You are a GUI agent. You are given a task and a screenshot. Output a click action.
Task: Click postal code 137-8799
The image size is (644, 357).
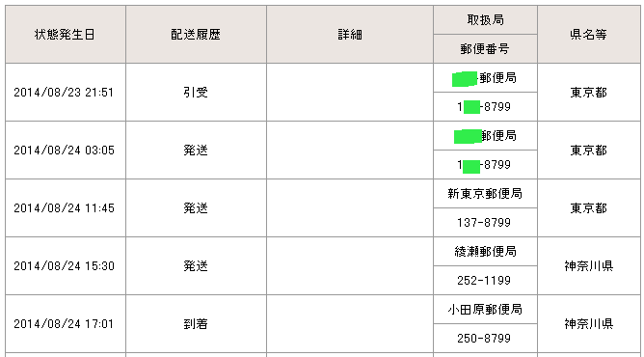[x=485, y=223]
